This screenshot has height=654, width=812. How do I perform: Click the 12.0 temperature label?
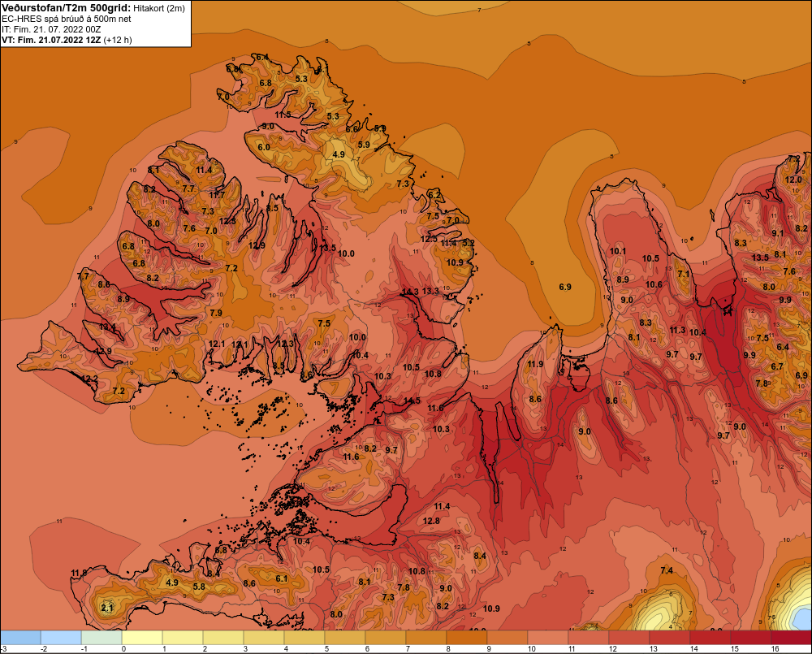coord(793,180)
